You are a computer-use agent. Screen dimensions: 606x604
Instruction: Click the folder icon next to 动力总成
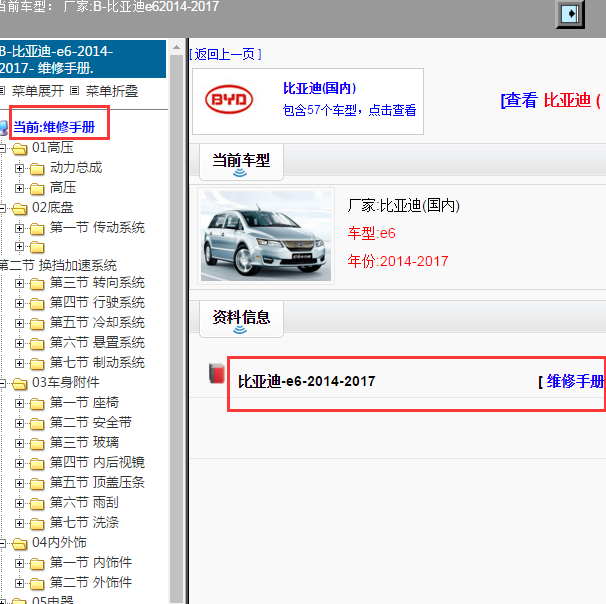[x=37, y=169]
